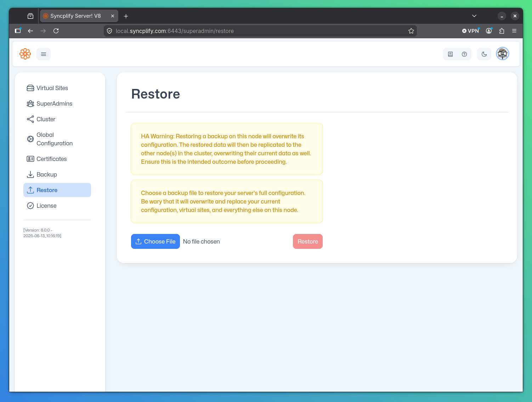Click the version info text in sidebar

pyautogui.click(x=42, y=233)
